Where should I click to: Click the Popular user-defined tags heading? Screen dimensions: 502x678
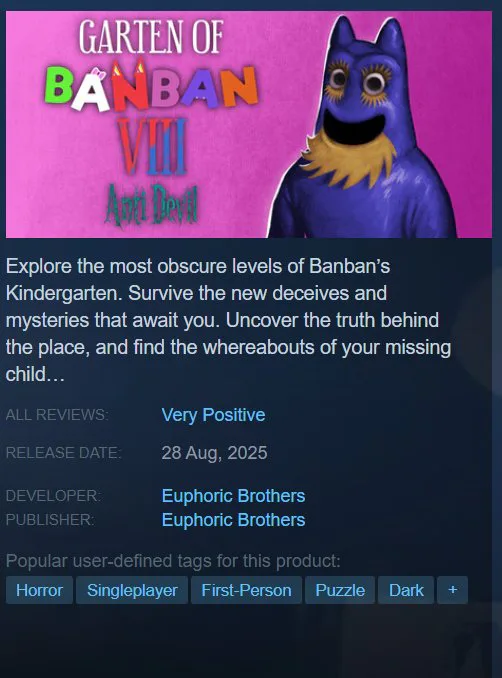tap(173, 561)
